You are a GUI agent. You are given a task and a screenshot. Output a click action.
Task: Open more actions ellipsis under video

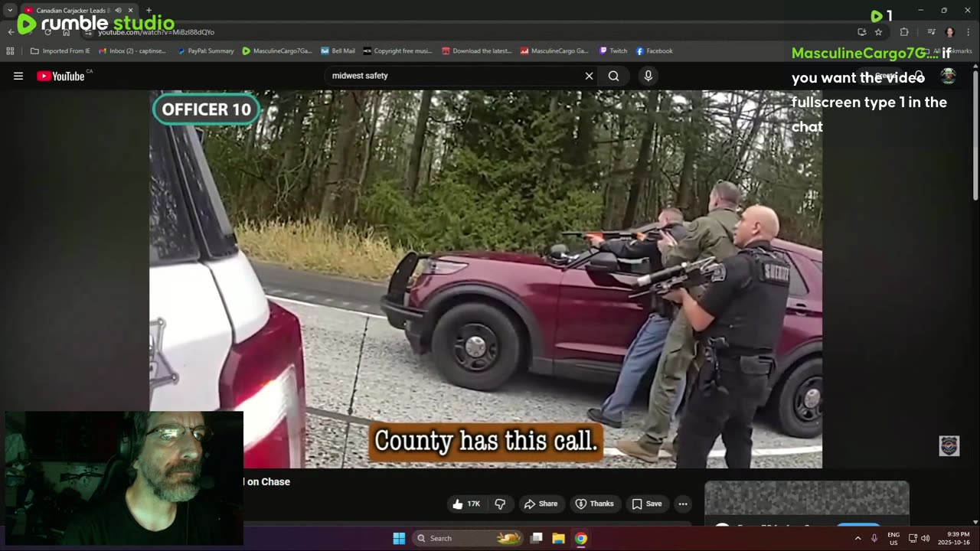point(683,504)
